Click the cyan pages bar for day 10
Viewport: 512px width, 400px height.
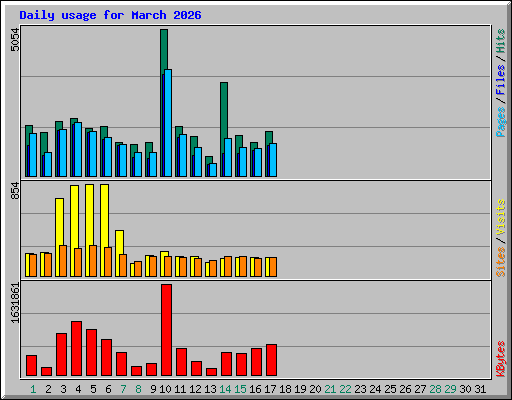coord(168,123)
